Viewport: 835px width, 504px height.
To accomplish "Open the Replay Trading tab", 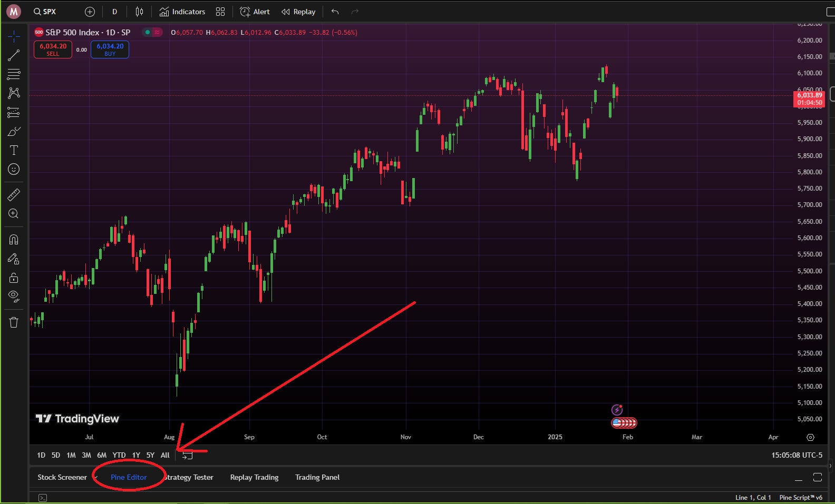I will pyautogui.click(x=254, y=477).
